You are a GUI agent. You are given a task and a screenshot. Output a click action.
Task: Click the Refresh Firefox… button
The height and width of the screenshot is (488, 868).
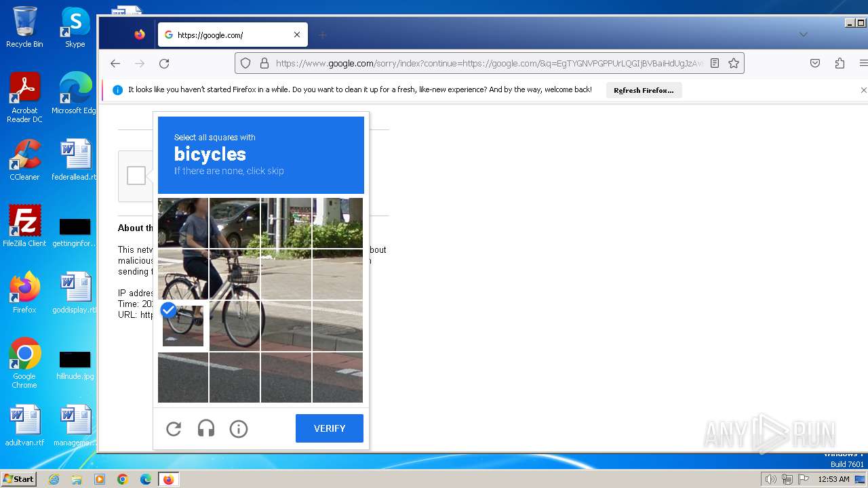pyautogui.click(x=644, y=90)
